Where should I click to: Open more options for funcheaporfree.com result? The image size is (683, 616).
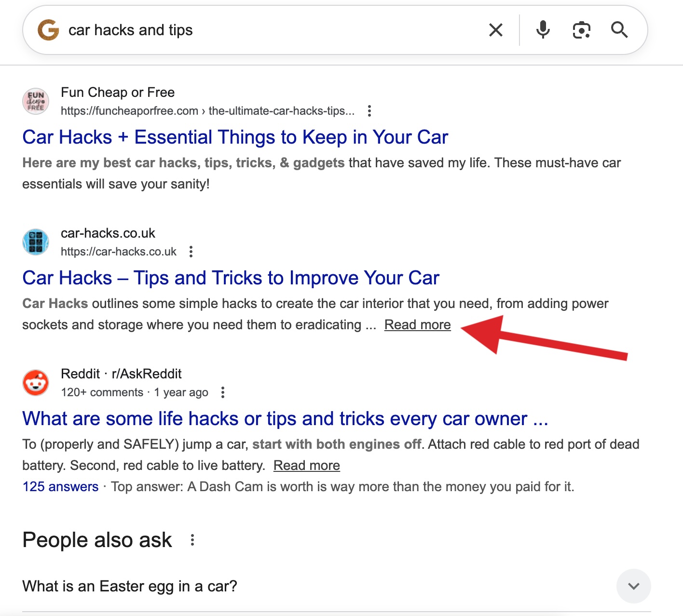click(x=369, y=111)
